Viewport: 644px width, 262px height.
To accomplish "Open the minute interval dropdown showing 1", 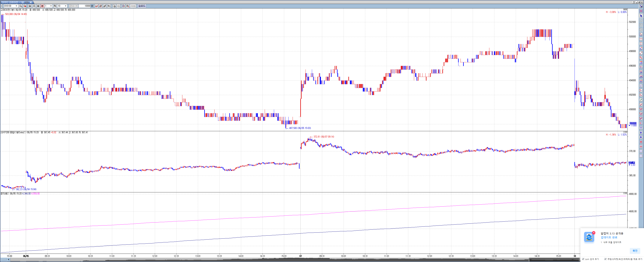I will pyautogui.click(x=51, y=6).
